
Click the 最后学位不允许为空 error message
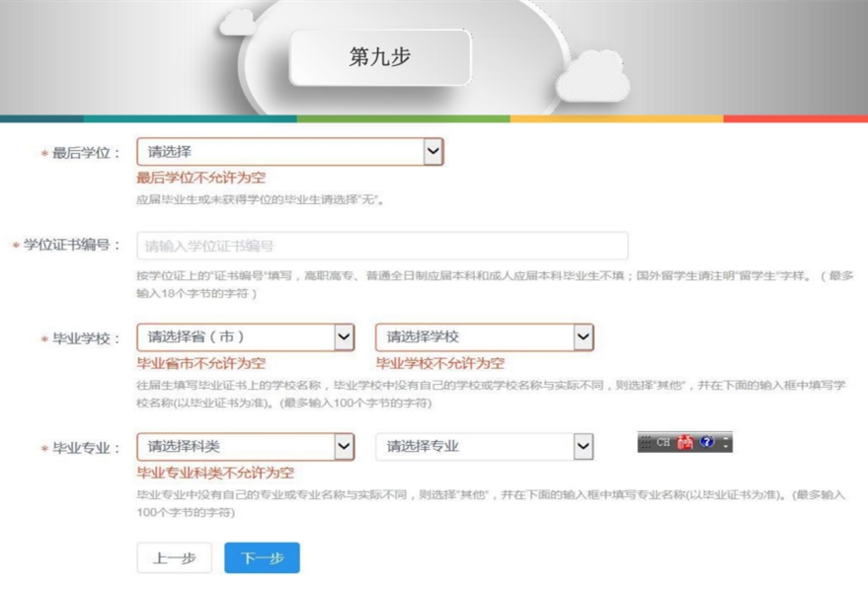coord(200,179)
